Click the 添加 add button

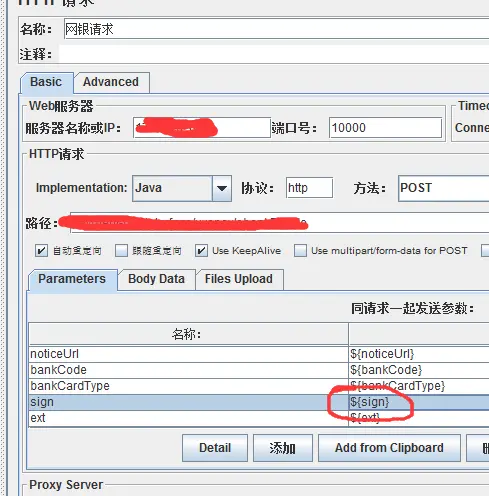click(x=283, y=448)
